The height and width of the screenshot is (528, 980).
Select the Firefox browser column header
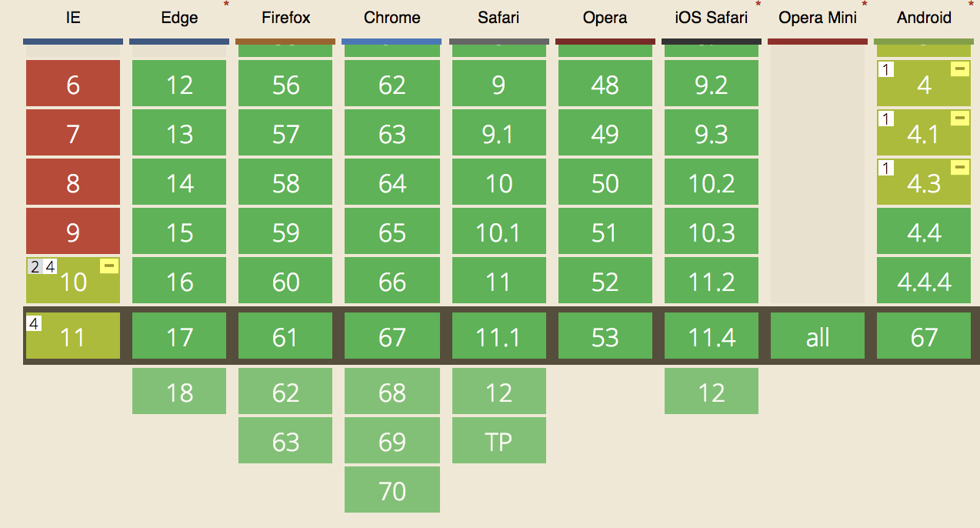pyautogui.click(x=285, y=18)
